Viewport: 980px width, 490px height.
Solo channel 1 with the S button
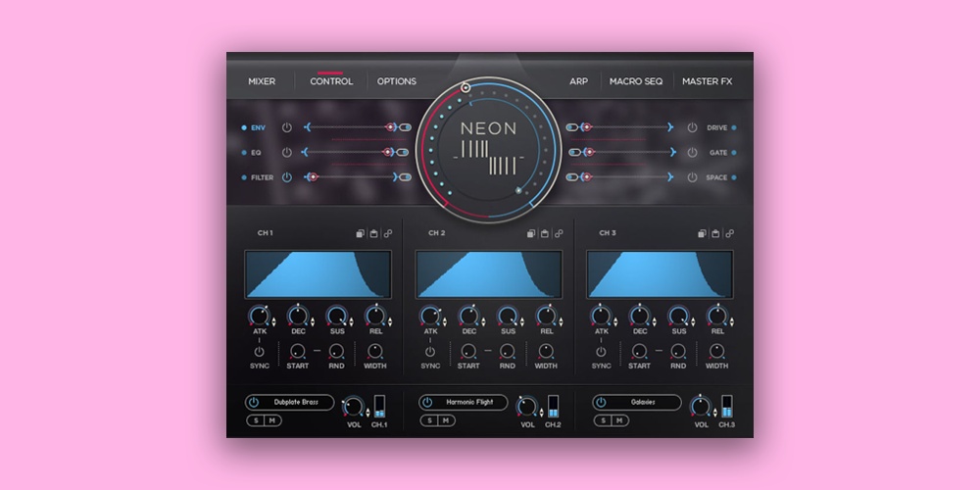(255, 420)
